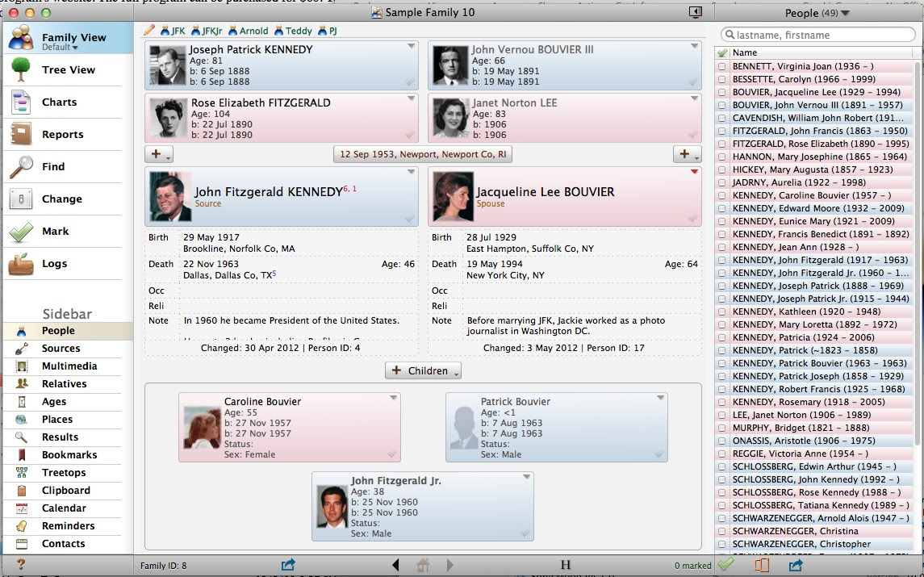
Task: Navigate back with the left arrow
Action: pyautogui.click(x=395, y=565)
